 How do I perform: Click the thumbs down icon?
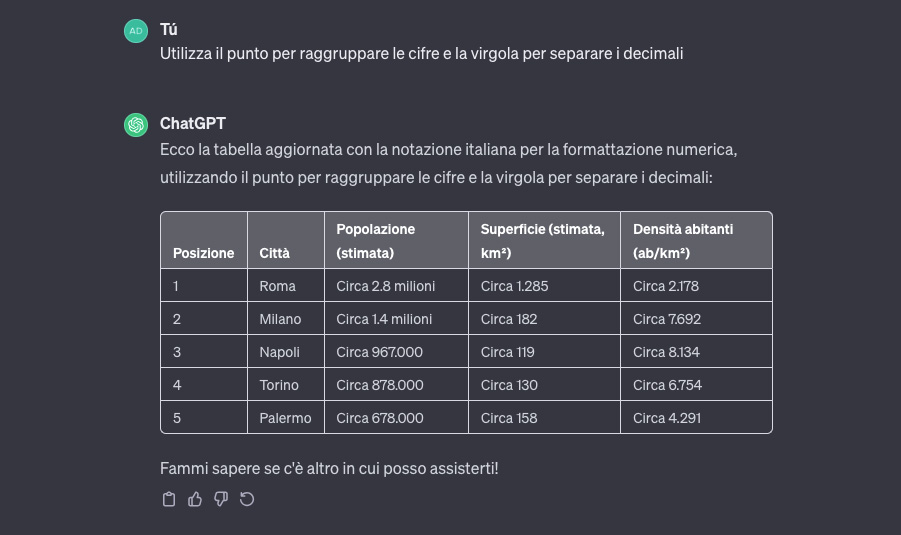pos(221,499)
